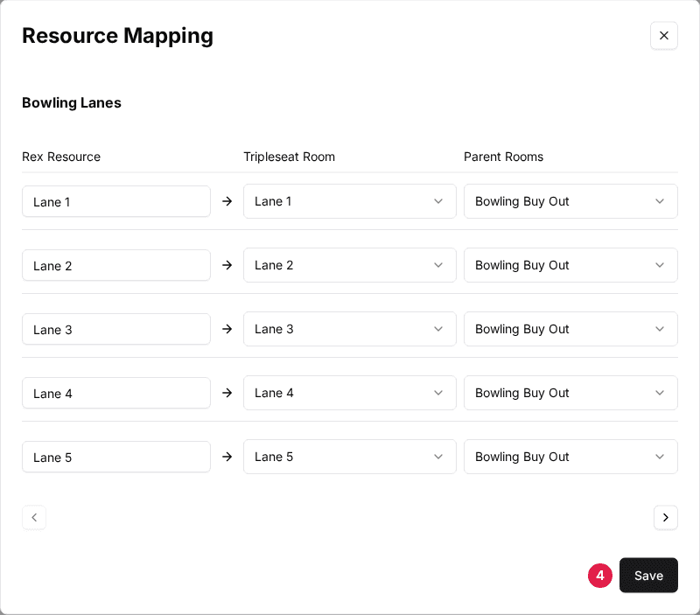Click the Lane 1 Rex Resource field
Image resolution: width=700 pixels, height=615 pixels.
click(x=116, y=202)
